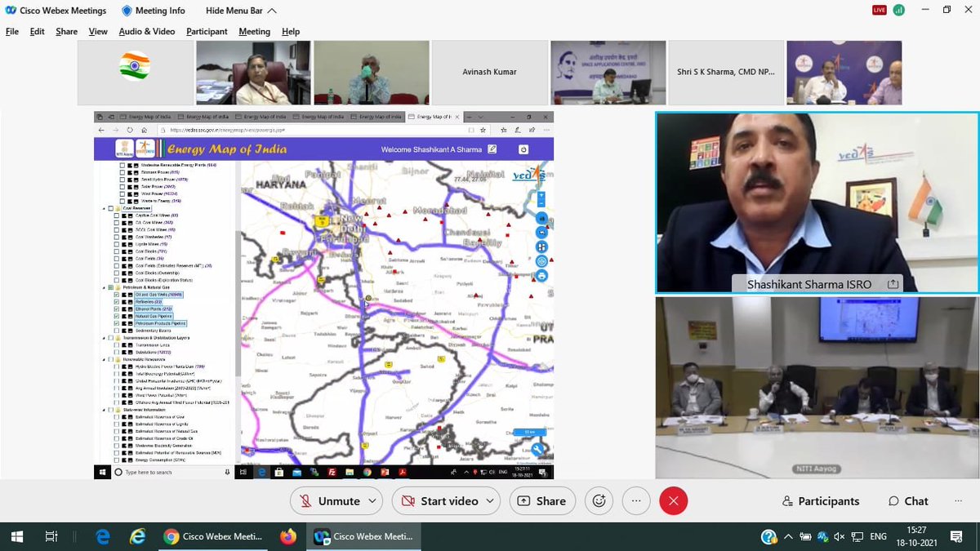The image size is (980, 551).
Task: Open the Participants panel
Action: (820, 500)
